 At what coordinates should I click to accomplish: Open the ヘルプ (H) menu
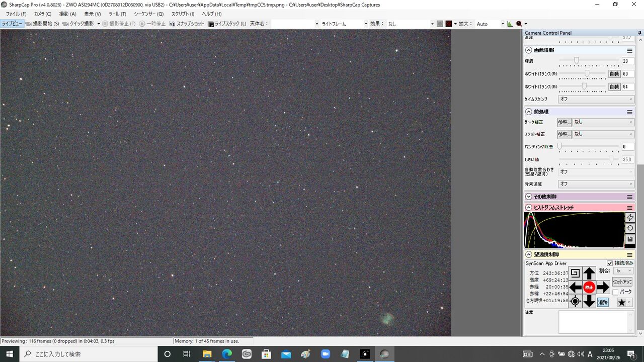pos(211,14)
